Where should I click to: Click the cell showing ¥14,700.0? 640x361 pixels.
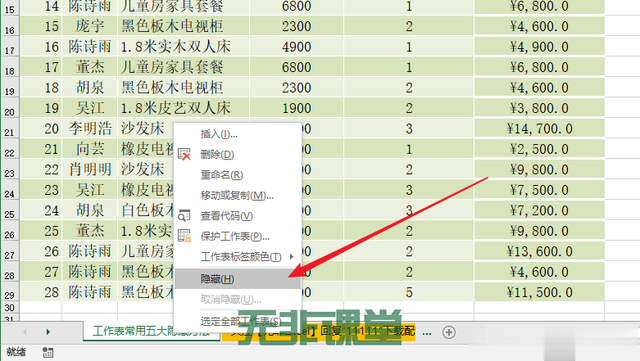(x=539, y=129)
